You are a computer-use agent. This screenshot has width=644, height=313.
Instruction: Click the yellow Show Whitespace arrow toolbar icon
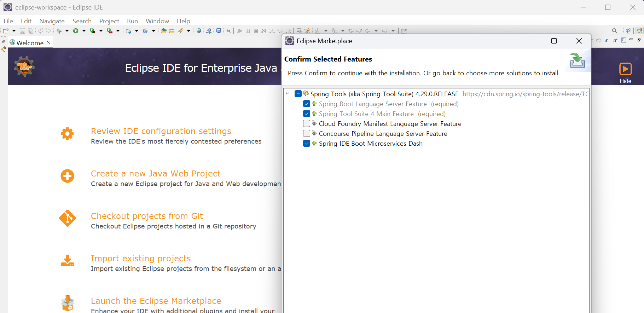click(307, 31)
